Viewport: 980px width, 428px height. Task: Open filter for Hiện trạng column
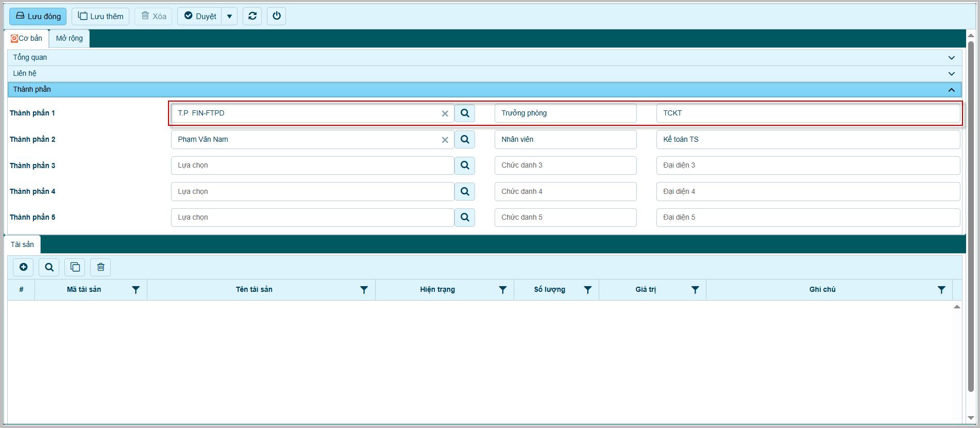503,290
